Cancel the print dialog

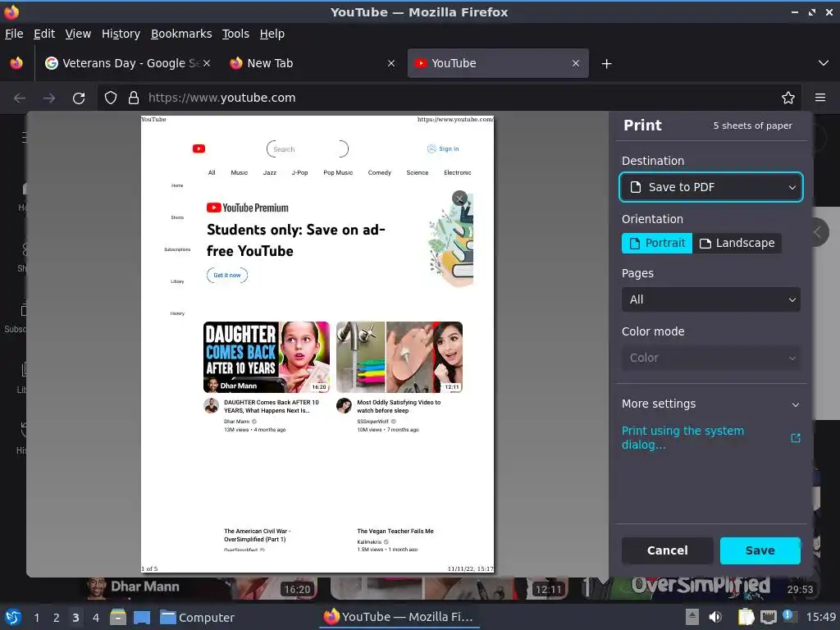(x=668, y=550)
